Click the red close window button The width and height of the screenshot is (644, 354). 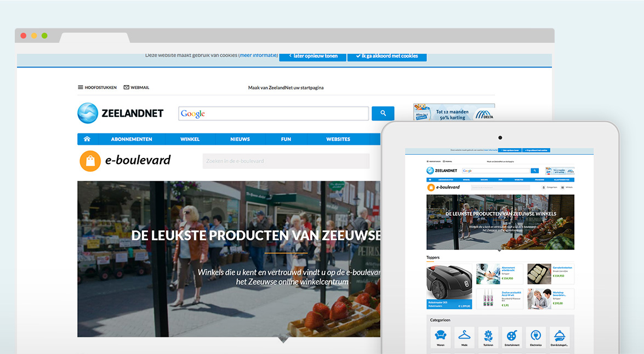tap(24, 36)
